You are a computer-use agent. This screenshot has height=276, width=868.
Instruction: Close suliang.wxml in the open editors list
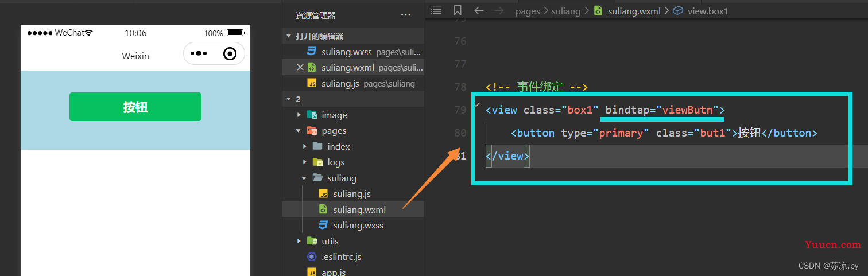pos(300,68)
